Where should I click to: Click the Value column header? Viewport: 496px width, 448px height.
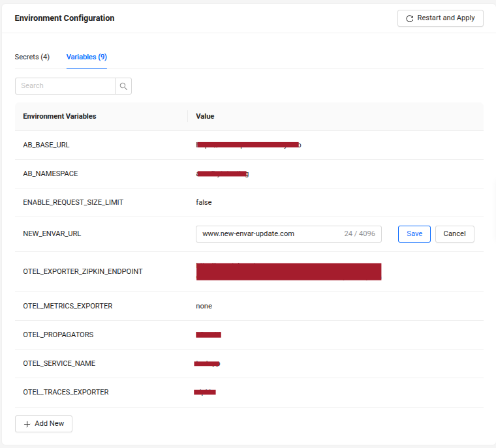[205, 117]
